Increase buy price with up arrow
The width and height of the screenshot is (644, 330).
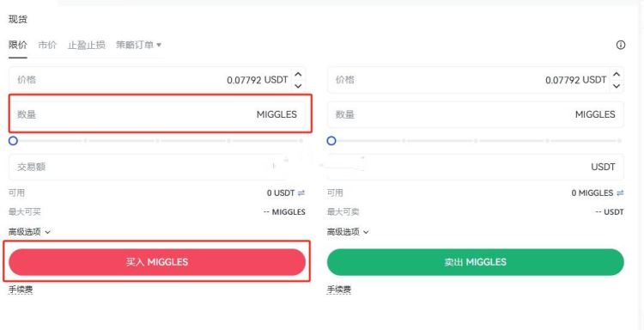pyautogui.click(x=299, y=75)
